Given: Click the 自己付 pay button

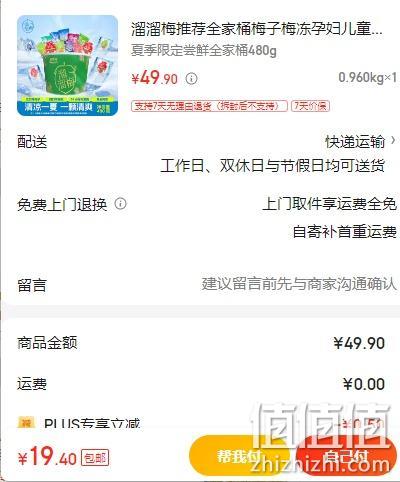Looking at the screenshot, I should (345, 456).
